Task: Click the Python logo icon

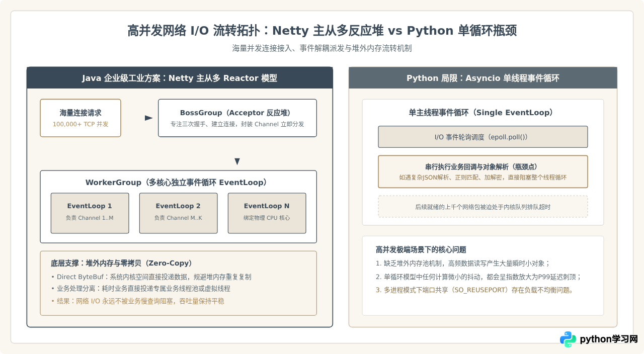Action: pyautogui.click(x=568, y=339)
